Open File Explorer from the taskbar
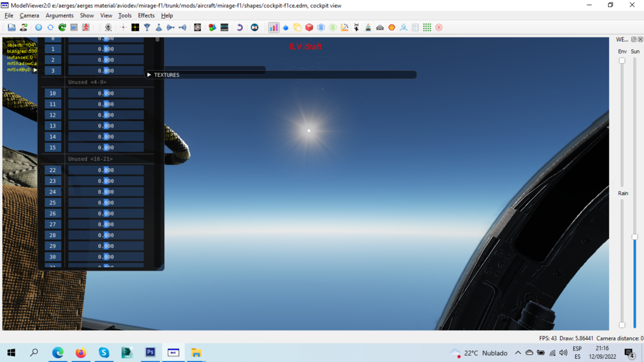The image size is (644, 362). pyautogui.click(x=196, y=352)
